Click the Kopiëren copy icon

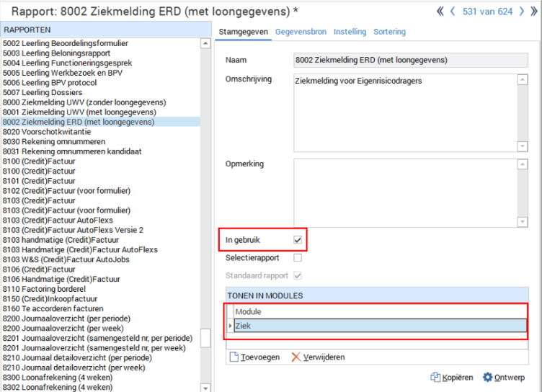(x=435, y=377)
